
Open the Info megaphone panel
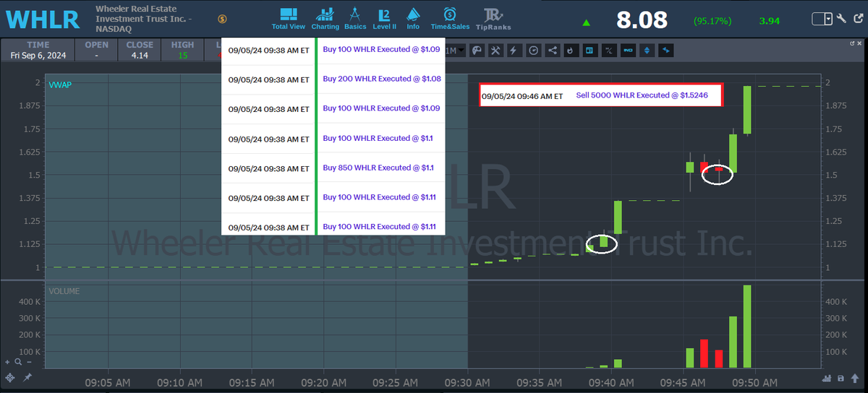tap(413, 18)
